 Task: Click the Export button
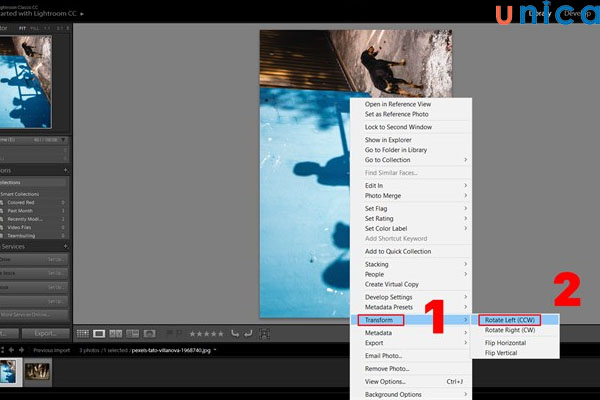46,333
